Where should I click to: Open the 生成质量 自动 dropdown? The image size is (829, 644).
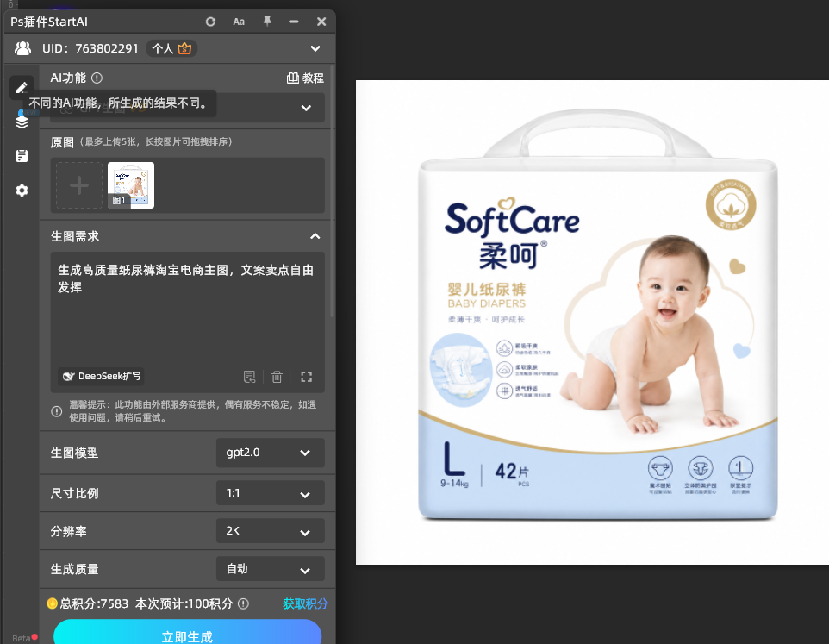point(271,569)
